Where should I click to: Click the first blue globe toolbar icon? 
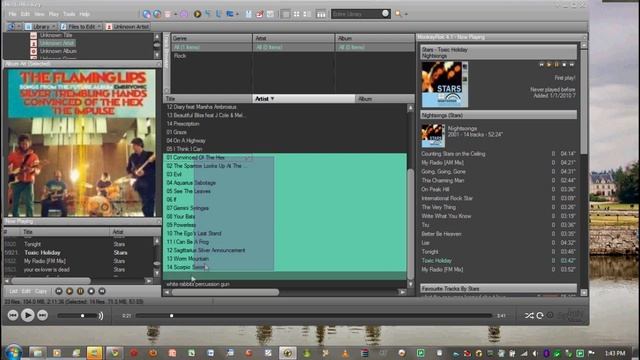point(147,14)
